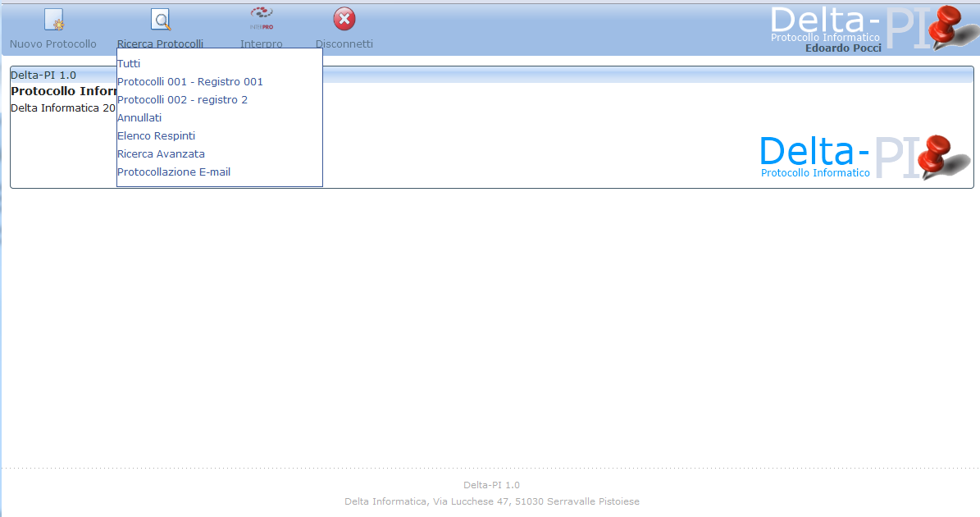Click the footer text Delta-PI 1.0

[x=492, y=485]
